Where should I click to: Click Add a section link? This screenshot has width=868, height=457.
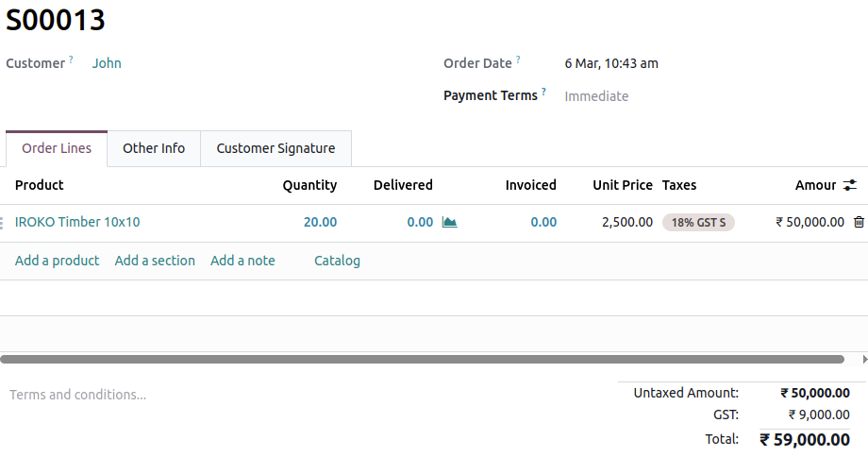155,261
